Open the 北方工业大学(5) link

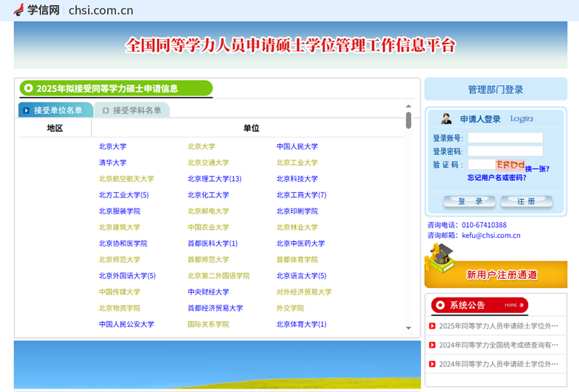pos(124,195)
